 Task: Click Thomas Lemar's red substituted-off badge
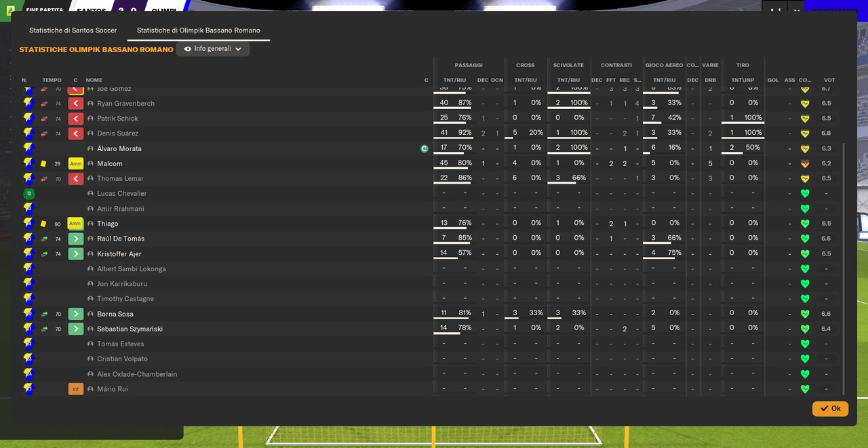point(76,179)
